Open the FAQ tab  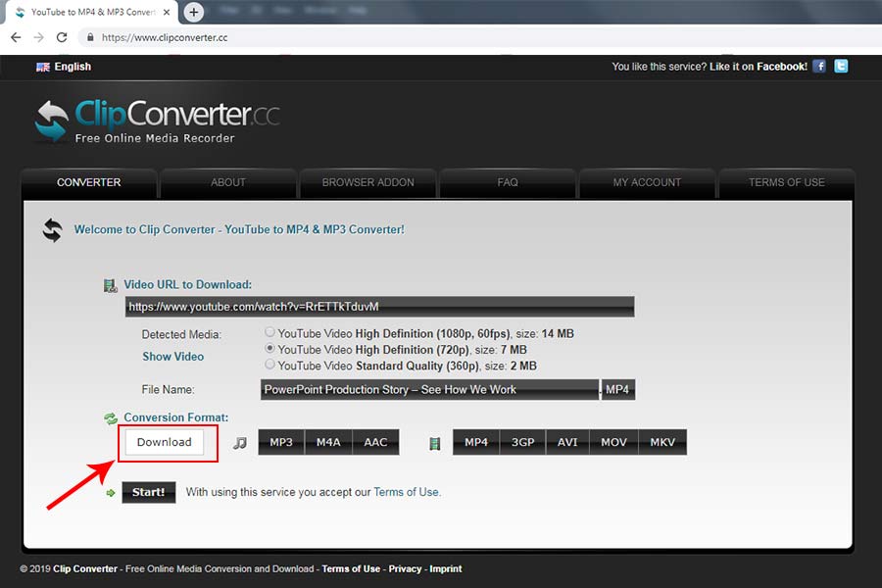click(x=508, y=182)
